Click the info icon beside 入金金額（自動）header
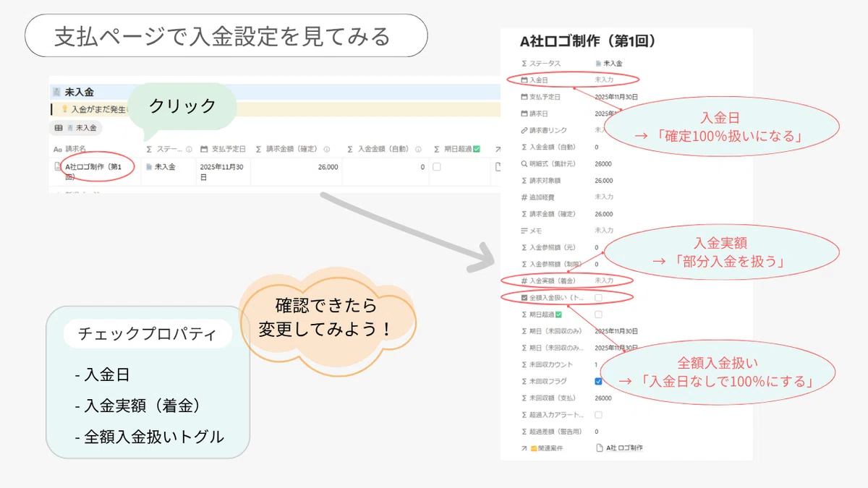868x488 pixels. 419,150
